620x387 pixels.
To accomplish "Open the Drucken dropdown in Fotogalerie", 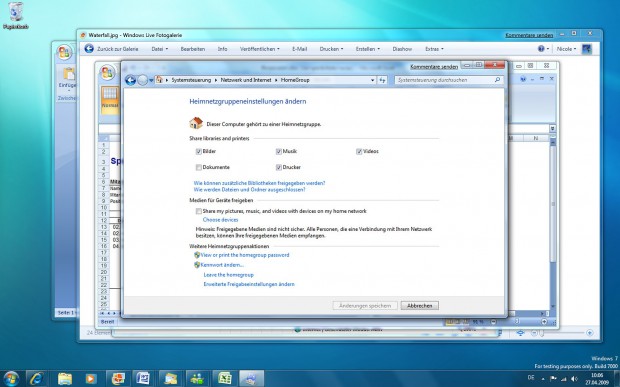I will tap(331, 49).
